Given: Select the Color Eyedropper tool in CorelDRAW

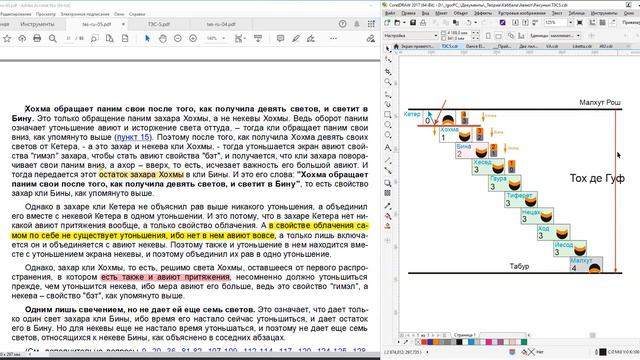Looking at the screenshot, I should (x=388, y=206).
